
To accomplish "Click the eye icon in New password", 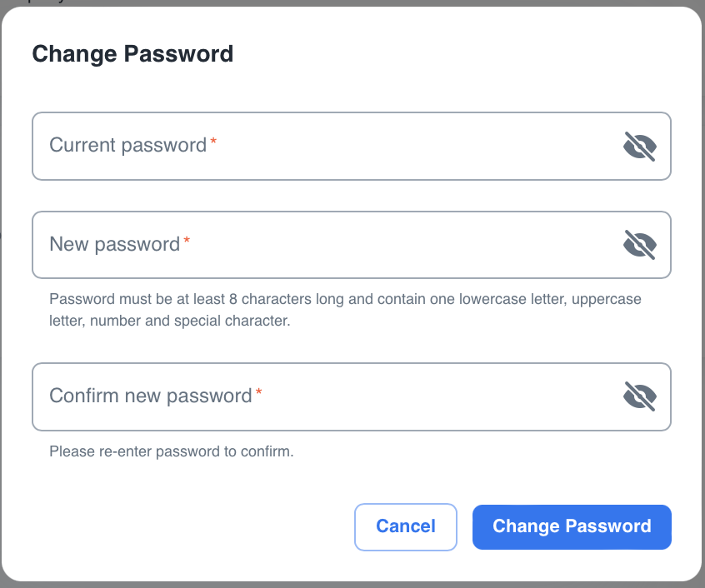I will [640, 245].
